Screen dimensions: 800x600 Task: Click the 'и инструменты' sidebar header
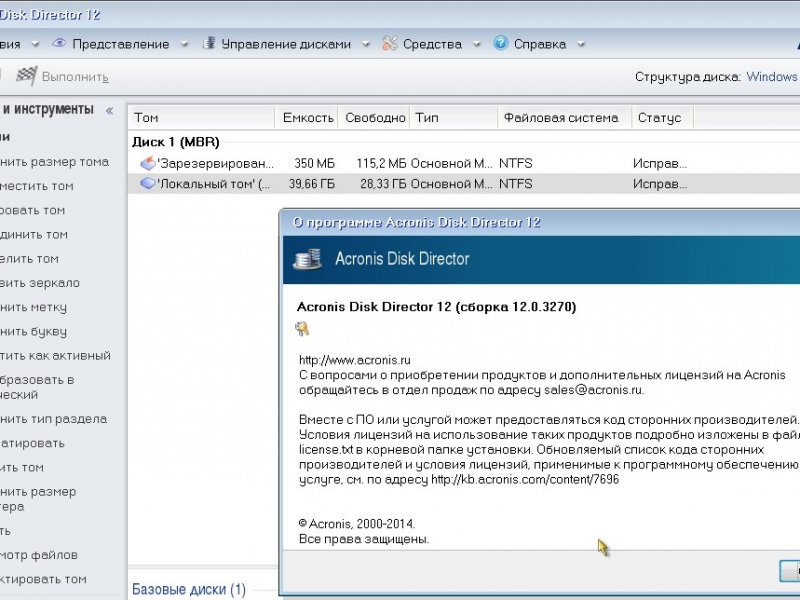coord(47,109)
